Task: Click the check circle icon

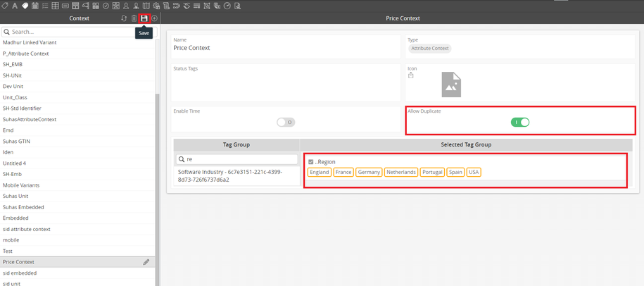Action: coord(106,6)
